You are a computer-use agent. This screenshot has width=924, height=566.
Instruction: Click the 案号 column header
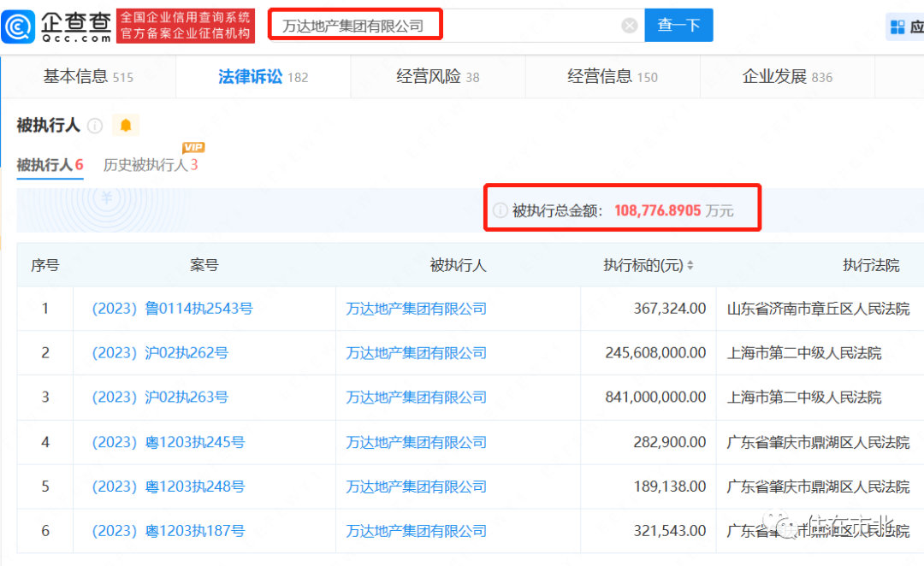(204, 265)
